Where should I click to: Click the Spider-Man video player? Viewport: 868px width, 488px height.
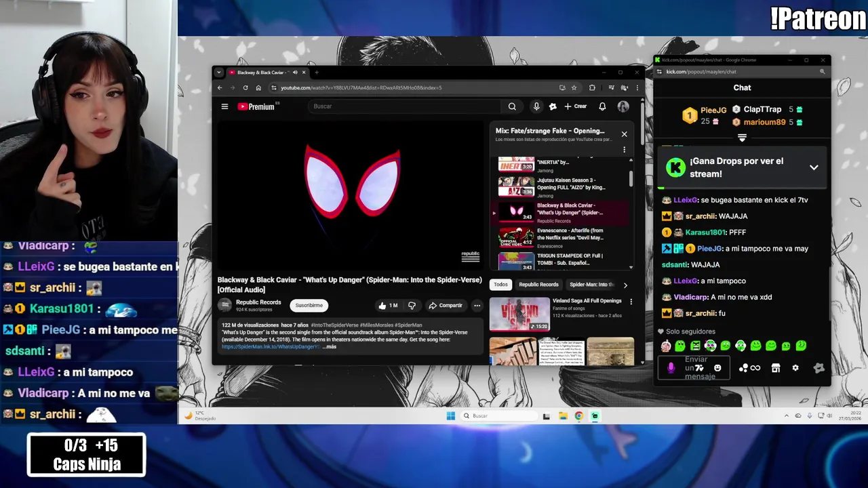click(x=351, y=196)
